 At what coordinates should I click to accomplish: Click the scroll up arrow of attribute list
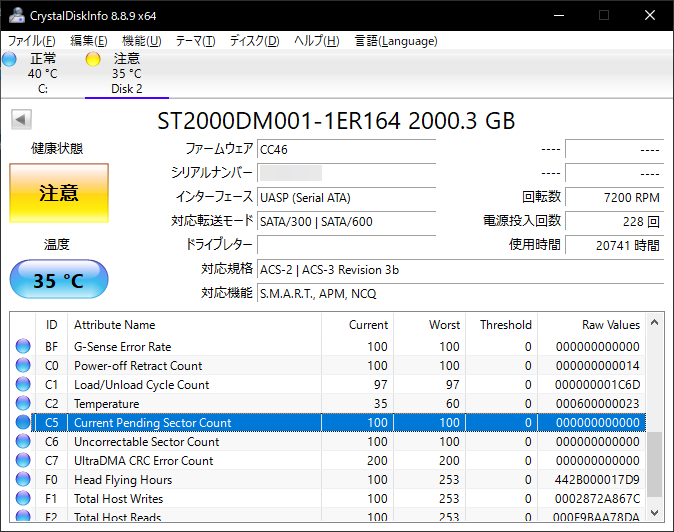click(655, 322)
